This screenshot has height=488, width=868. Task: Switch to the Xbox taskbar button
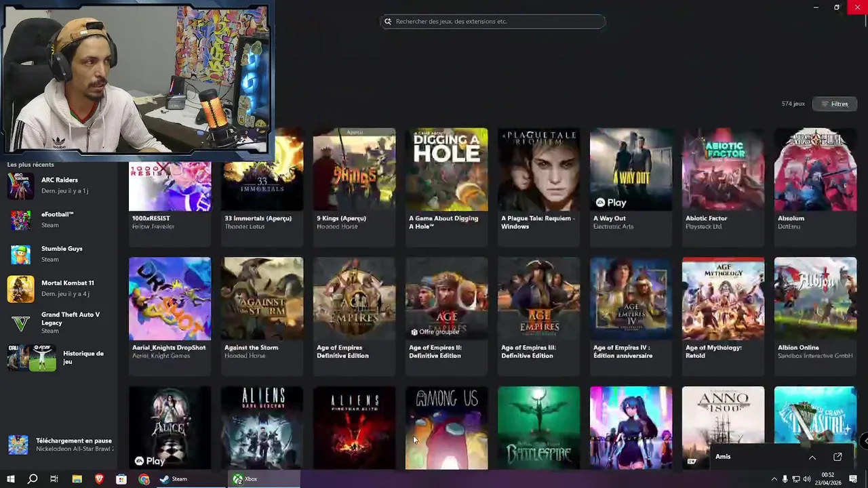[264, 479]
